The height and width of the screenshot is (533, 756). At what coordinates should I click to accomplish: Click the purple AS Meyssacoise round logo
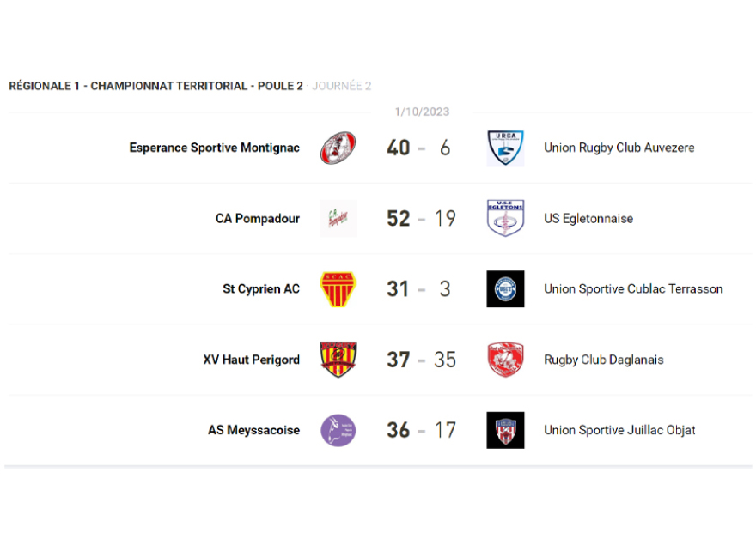pyautogui.click(x=338, y=430)
